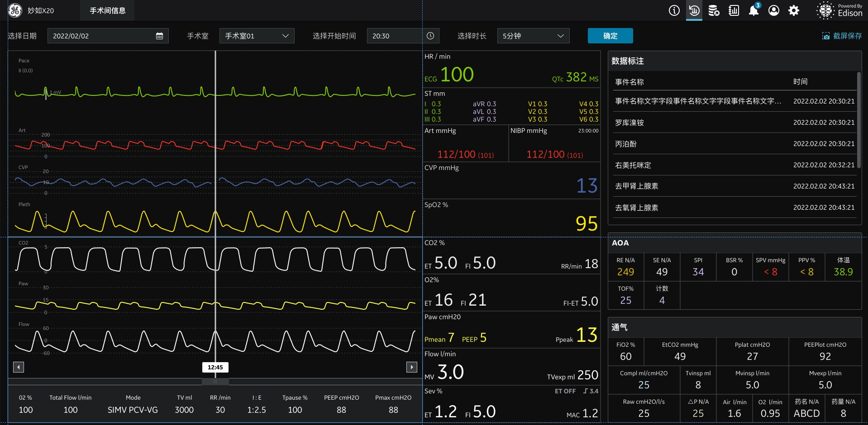The height and width of the screenshot is (425, 868).
Task: Click the calendar icon in date field
Action: click(x=159, y=36)
